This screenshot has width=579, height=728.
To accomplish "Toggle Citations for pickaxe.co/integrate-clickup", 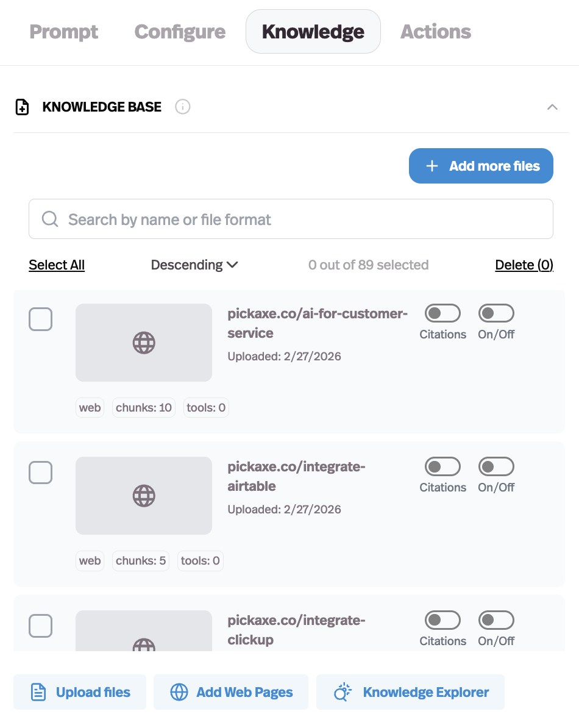I will tap(442, 619).
